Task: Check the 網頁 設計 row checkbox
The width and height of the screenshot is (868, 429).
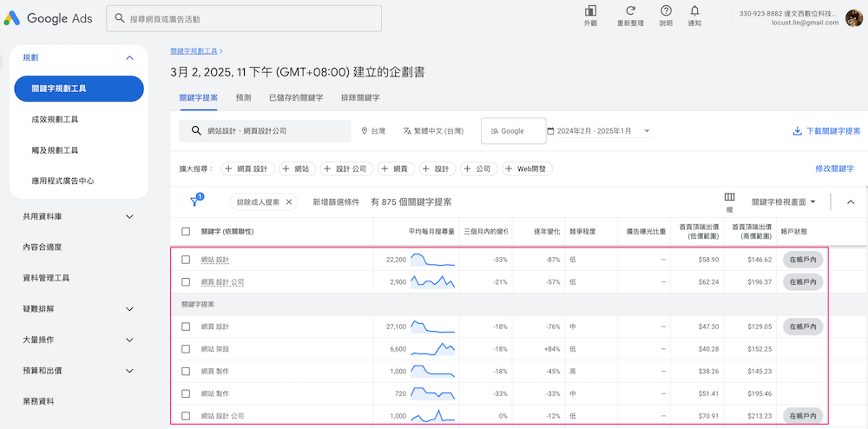Action: 186,327
